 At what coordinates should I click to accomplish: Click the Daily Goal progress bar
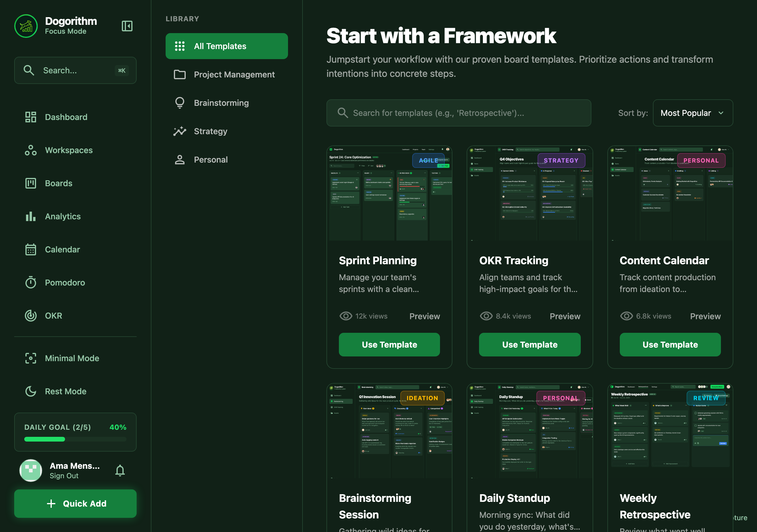(x=75, y=439)
